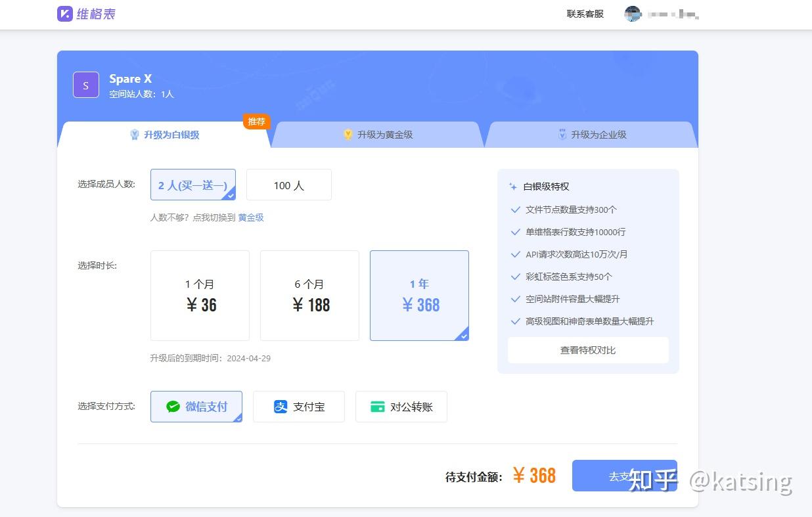Click the 白银级特权 heading
This screenshot has height=517, width=812.
[546, 187]
